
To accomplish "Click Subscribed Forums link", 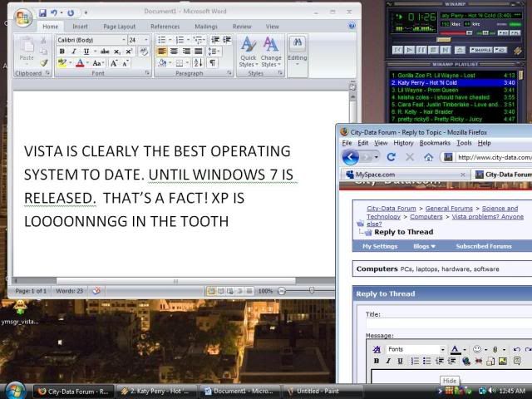I will click(484, 246).
